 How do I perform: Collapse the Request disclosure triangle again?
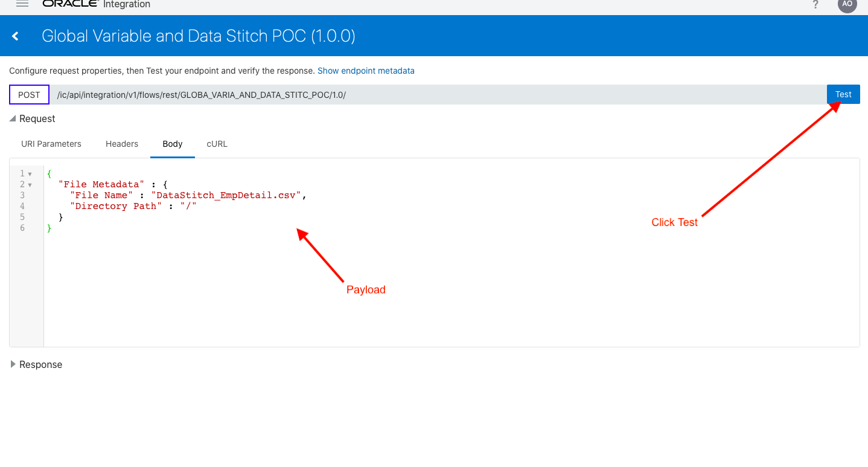click(13, 118)
